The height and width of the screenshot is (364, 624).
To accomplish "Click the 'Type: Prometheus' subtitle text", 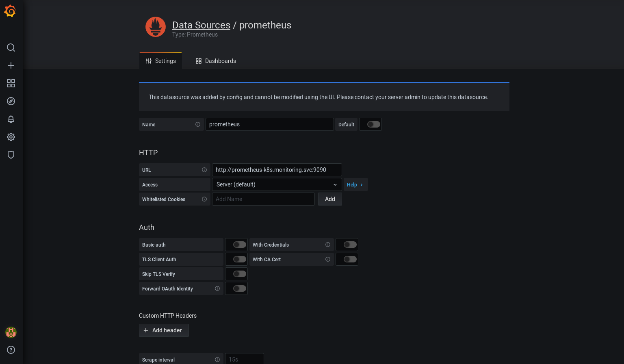I will (x=195, y=35).
